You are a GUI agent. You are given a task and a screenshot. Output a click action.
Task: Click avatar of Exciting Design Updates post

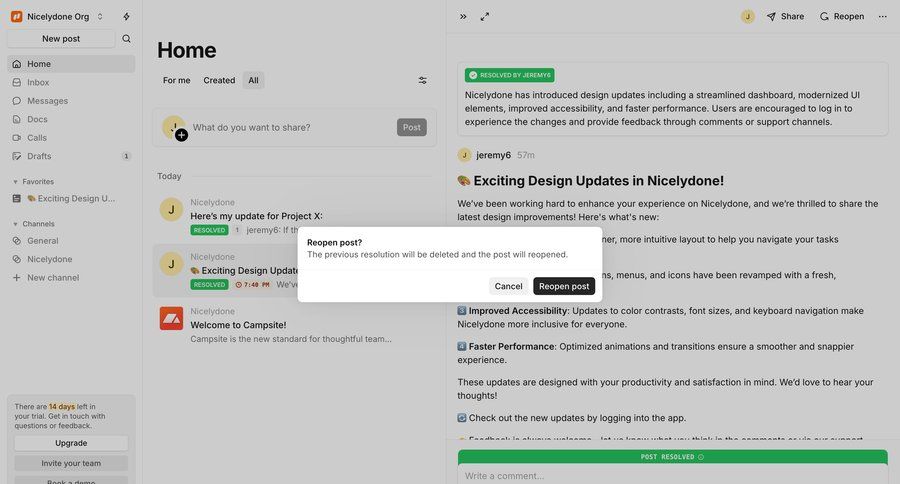pos(171,264)
